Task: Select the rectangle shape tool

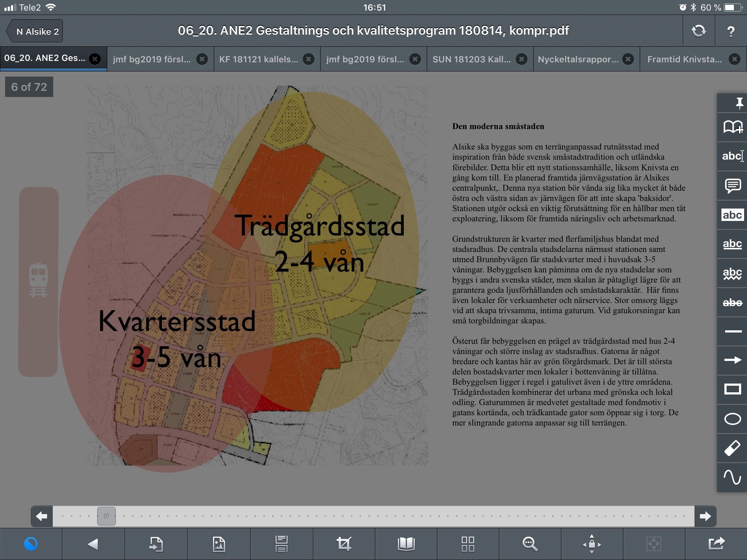Action: [x=732, y=389]
